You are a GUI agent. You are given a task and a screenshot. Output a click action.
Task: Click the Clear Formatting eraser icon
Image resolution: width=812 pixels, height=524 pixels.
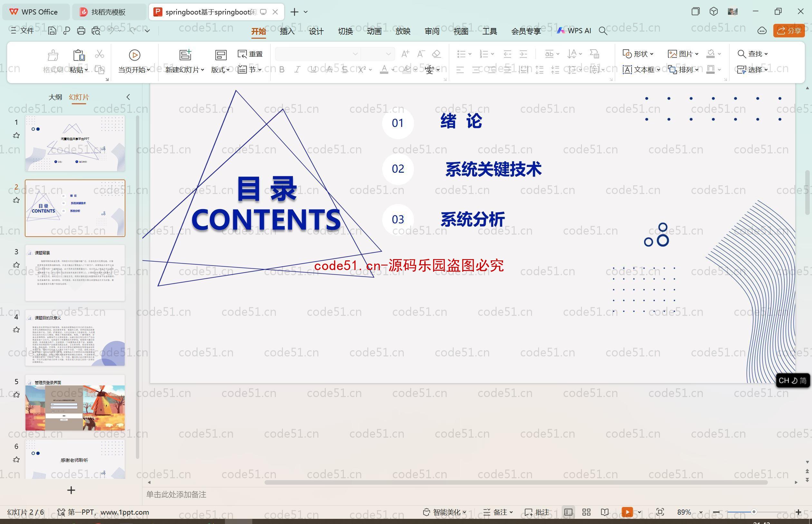(x=436, y=54)
